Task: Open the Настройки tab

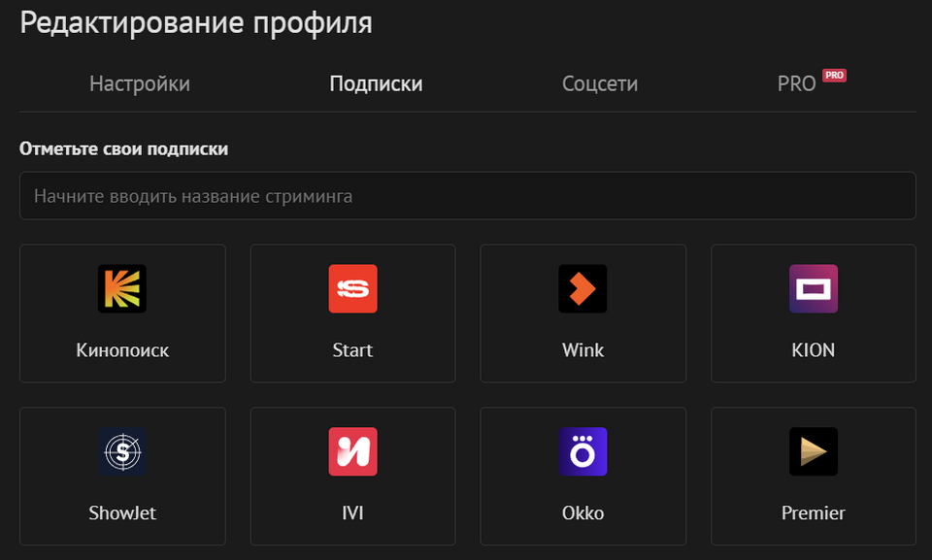Action: coord(140,83)
